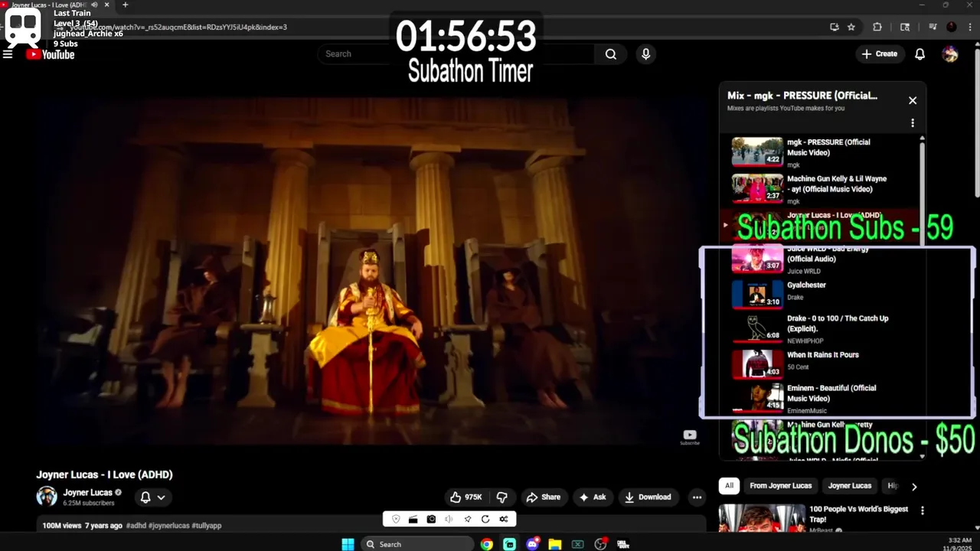Install app icon in Chrome address bar
The image size is (980, 551).
[x=835, y=27]
